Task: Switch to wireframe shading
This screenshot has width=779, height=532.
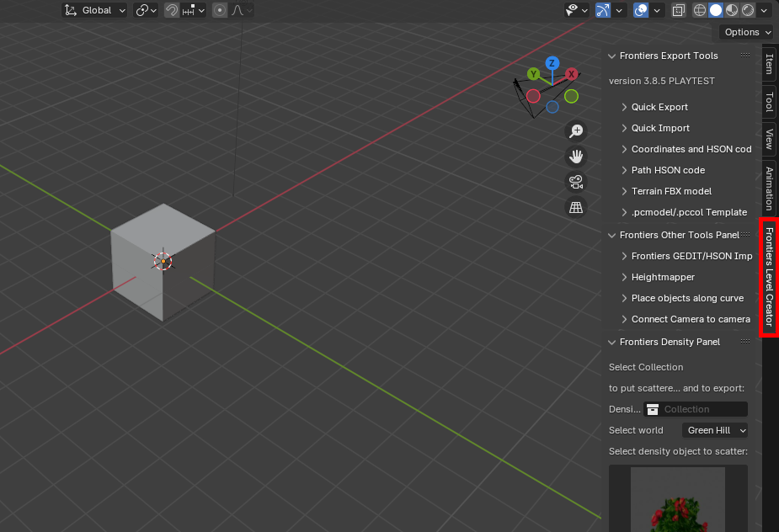Action: (700, 10)
